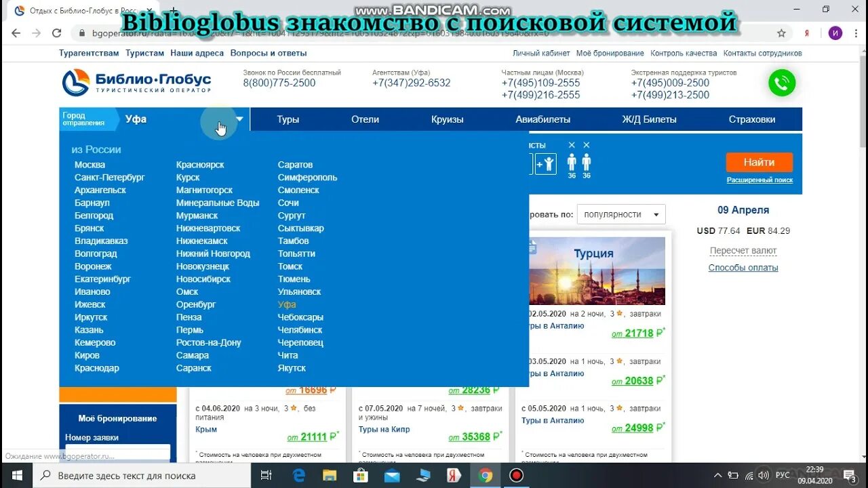Click the green phone callback icon

pos(782,83)
